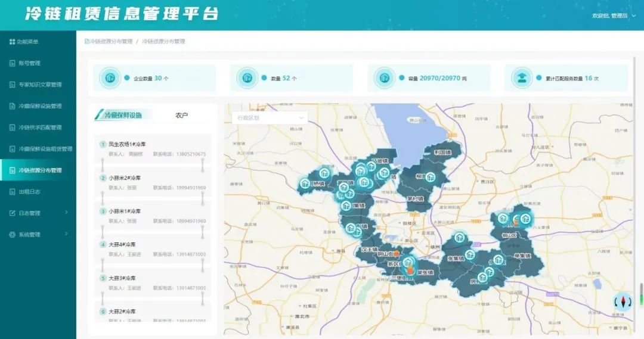
Task: Click the 企业数量 building icon
Action: tap(109, 78)
